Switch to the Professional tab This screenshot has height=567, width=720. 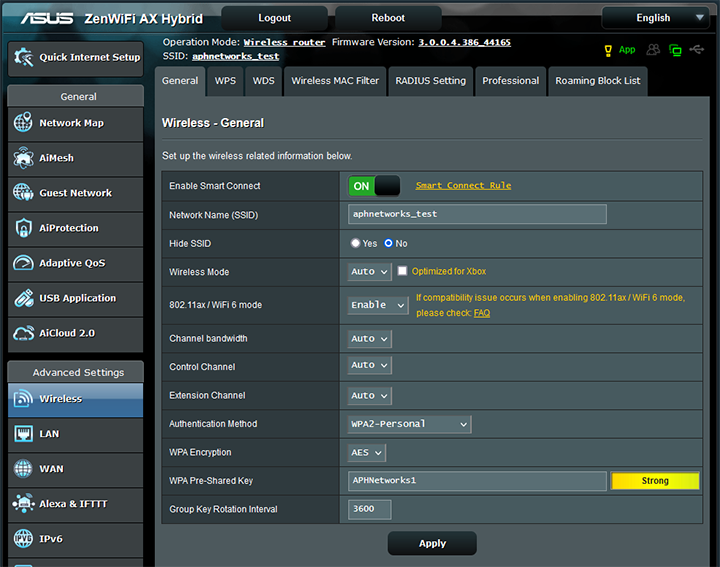pos(510,81)
